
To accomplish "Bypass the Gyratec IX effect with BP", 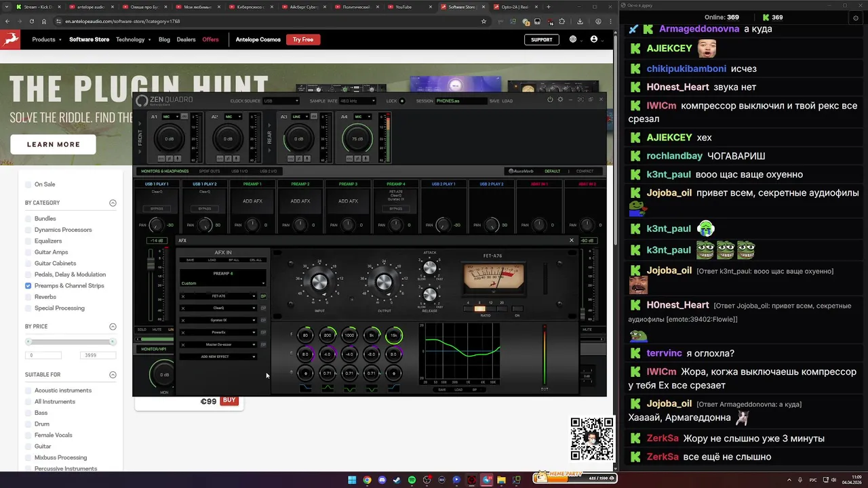I will pyautogui.click(x=263, y=320).
